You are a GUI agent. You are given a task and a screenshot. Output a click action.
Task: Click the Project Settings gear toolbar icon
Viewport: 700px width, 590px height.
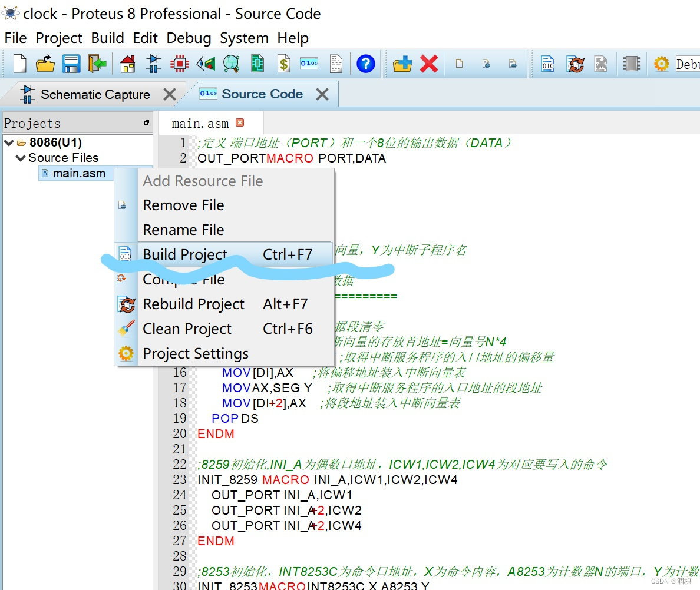tap(662, 64)
